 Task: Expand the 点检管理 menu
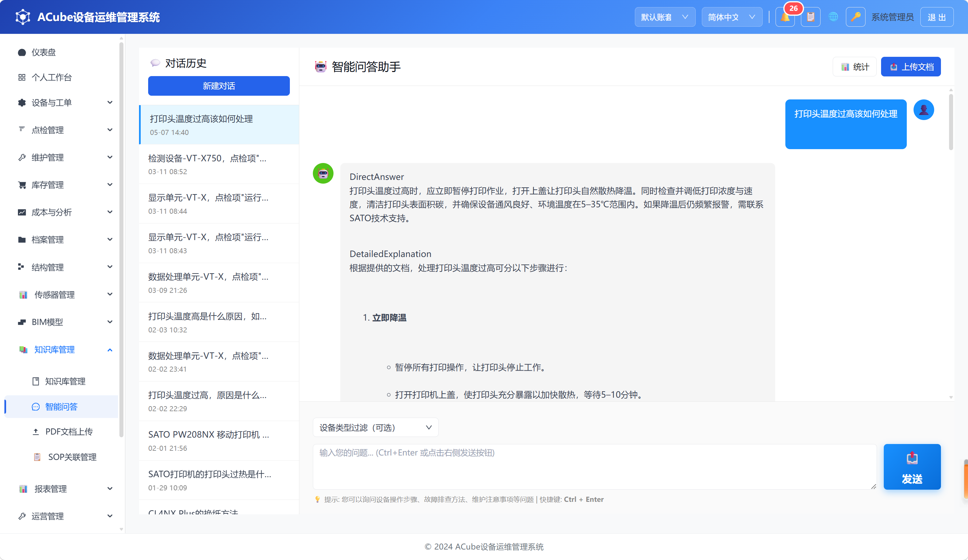(x=62, y=130)
